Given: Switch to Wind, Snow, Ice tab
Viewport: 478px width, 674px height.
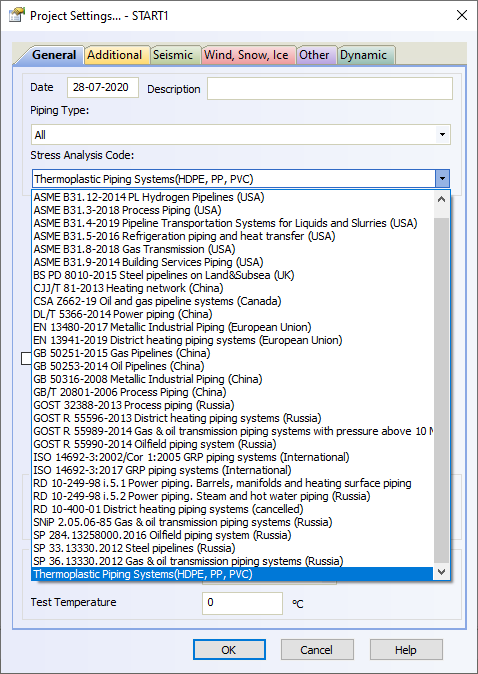Looking at the screenshot, I should (x=246, y=55).
